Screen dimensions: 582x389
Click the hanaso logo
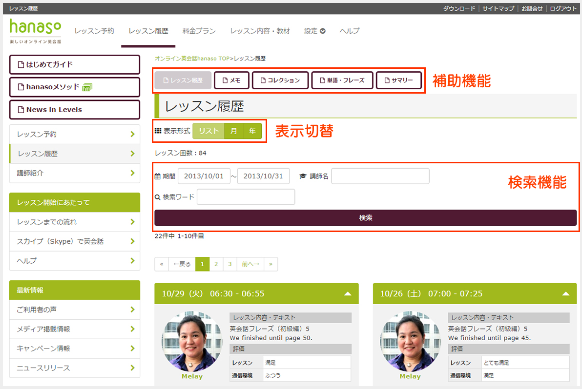[35, 31]
